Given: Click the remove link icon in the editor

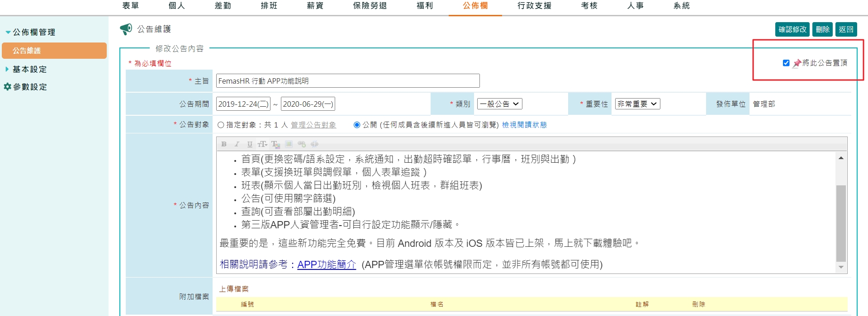Looking at the screenshot, I should [314, 144].
